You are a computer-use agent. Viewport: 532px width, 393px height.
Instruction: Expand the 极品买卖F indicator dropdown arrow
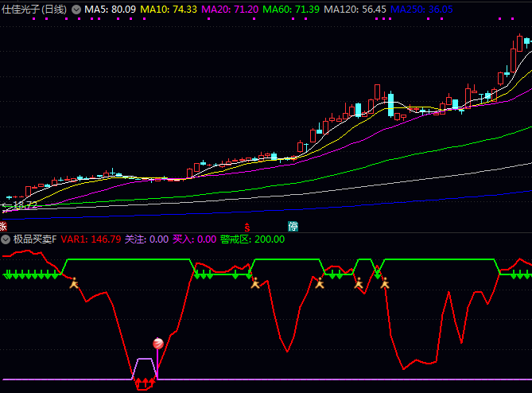[6, 239]
